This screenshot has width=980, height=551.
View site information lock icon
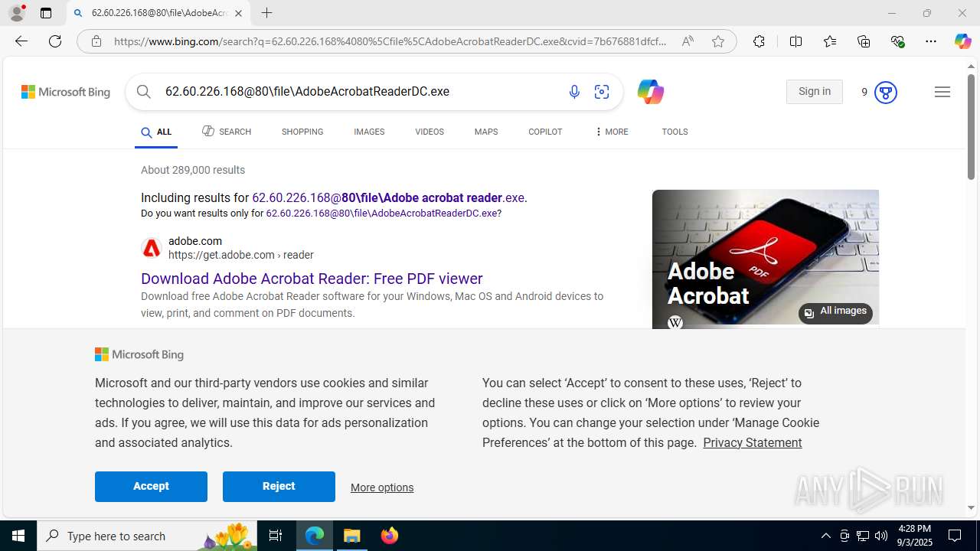96,41
